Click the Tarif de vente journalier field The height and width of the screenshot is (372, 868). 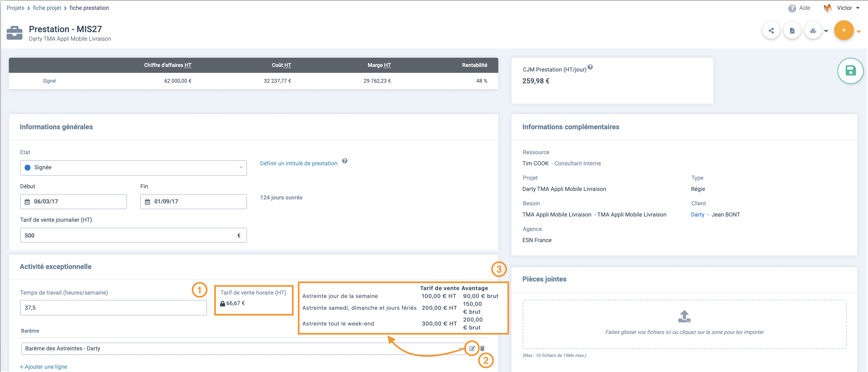(134, 235)
